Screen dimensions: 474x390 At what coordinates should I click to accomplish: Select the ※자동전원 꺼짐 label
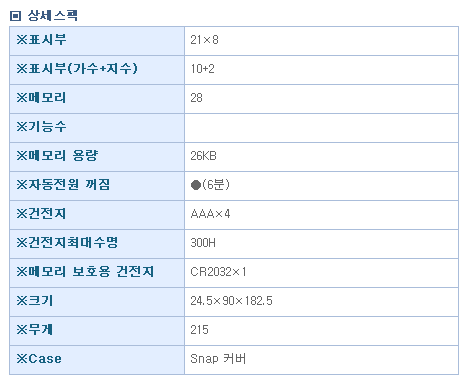point(63,185)
